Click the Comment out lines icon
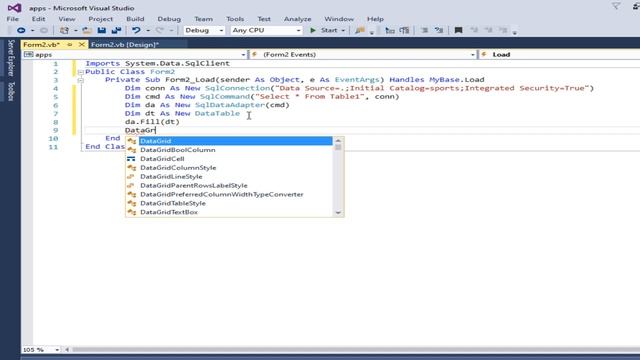The width and height of the screenshot is (640, 360). 424,30
